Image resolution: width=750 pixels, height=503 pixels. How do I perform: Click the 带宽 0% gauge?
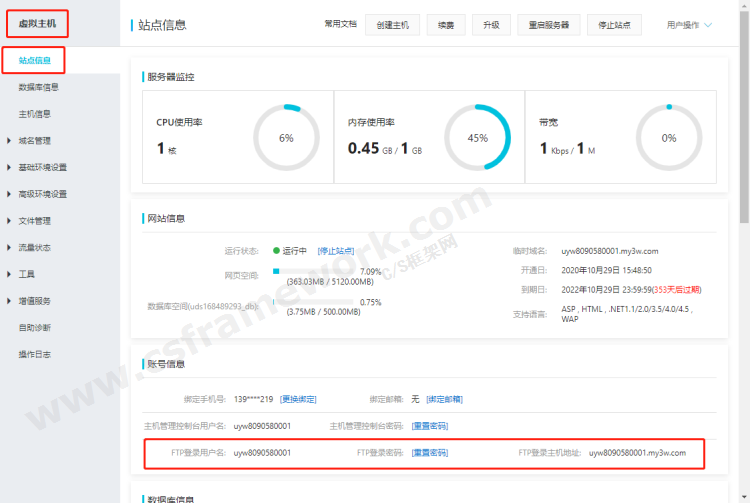[x=669, y=138]
